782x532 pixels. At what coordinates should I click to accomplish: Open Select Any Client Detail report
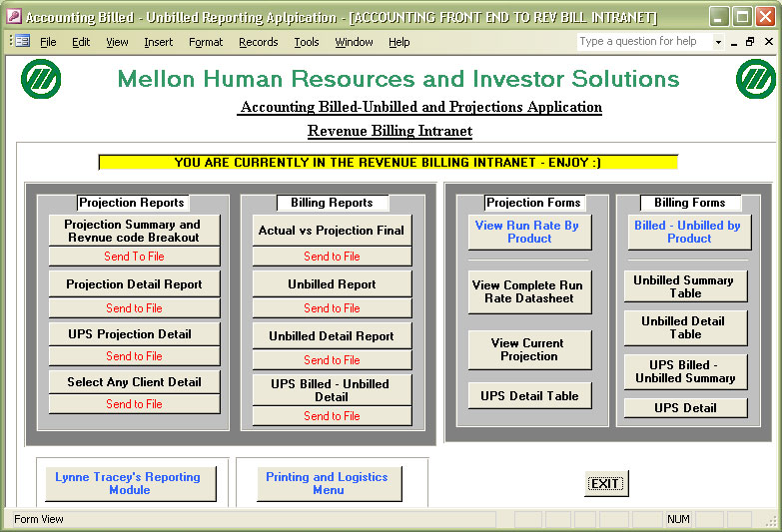coord(134,382)
